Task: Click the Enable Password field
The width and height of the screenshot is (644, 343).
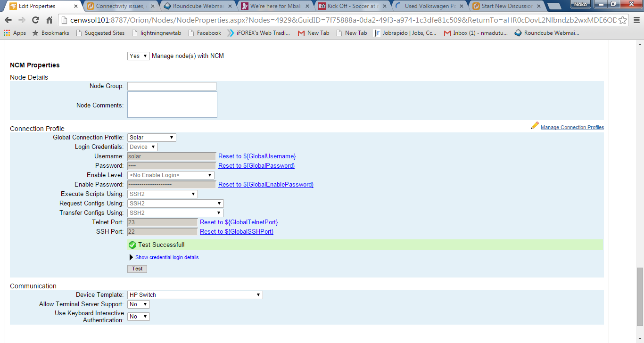Action: 172,185
